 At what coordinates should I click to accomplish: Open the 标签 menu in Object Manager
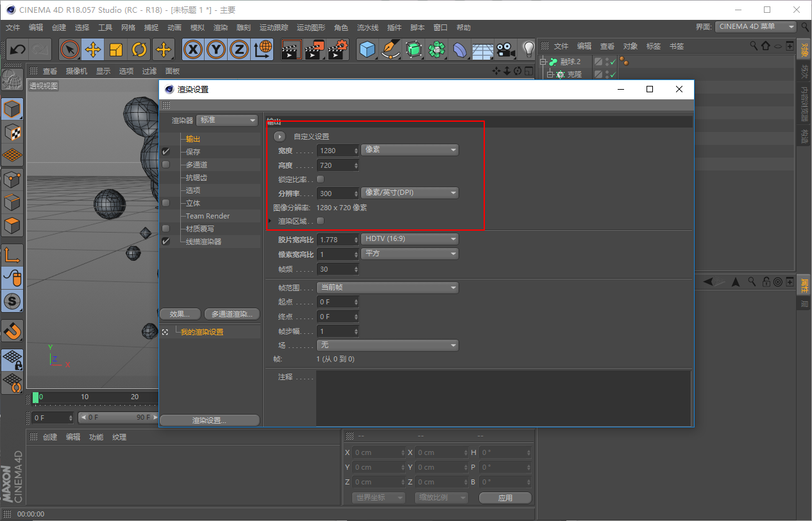pyautogui.click(x=654, y=46)
